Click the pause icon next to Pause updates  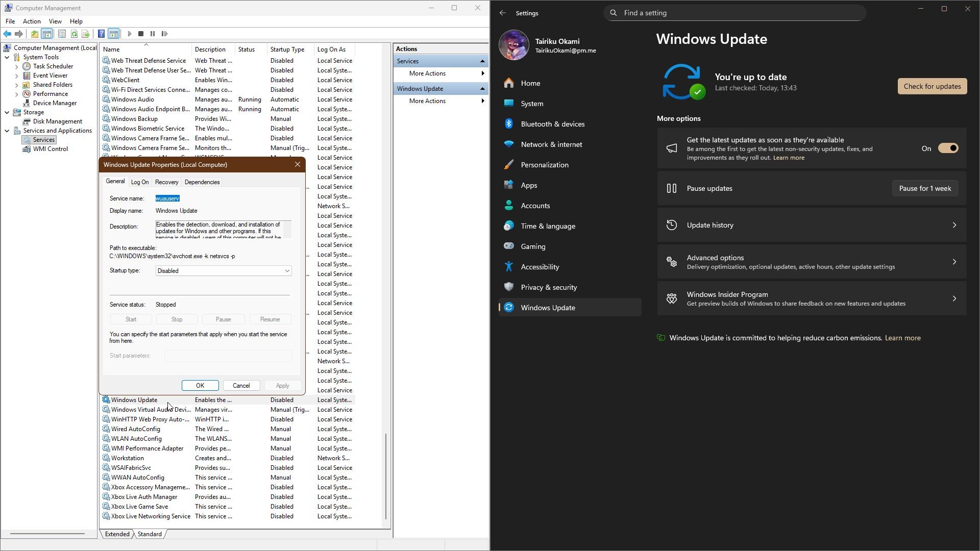672,188
